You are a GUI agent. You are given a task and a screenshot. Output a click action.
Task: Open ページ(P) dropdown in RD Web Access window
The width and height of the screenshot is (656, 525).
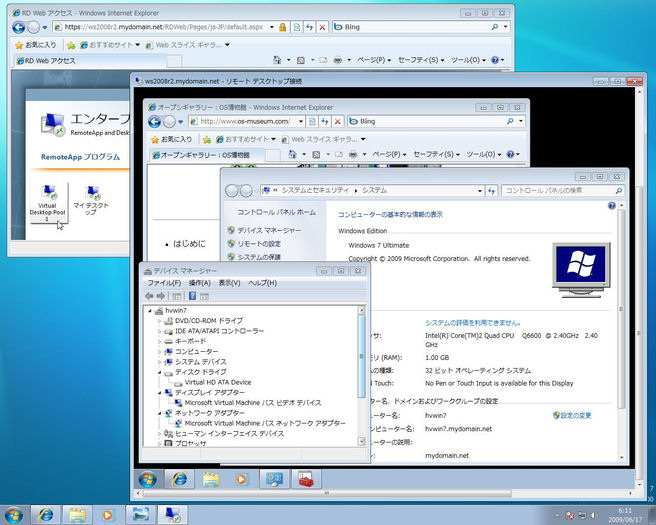[374, 60]
